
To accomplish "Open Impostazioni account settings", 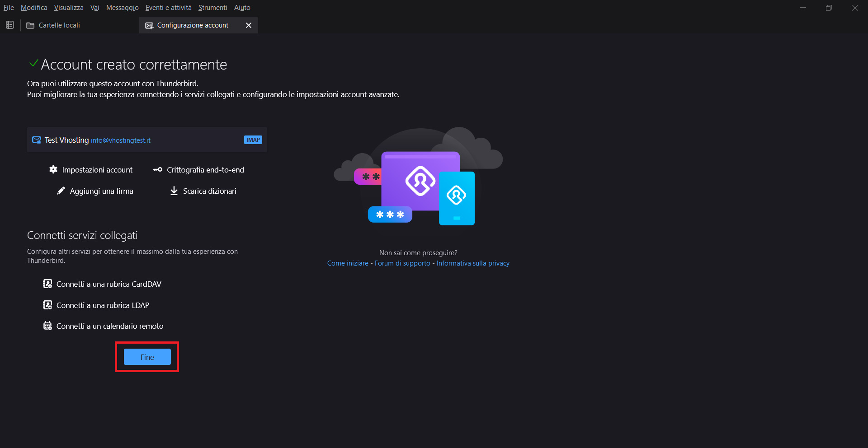I will point(91,170).
